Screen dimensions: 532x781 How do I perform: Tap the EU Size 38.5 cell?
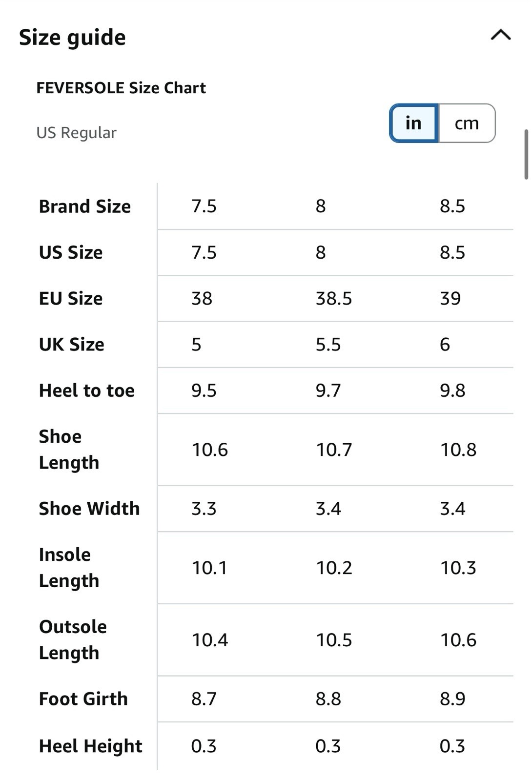[334, 298]
